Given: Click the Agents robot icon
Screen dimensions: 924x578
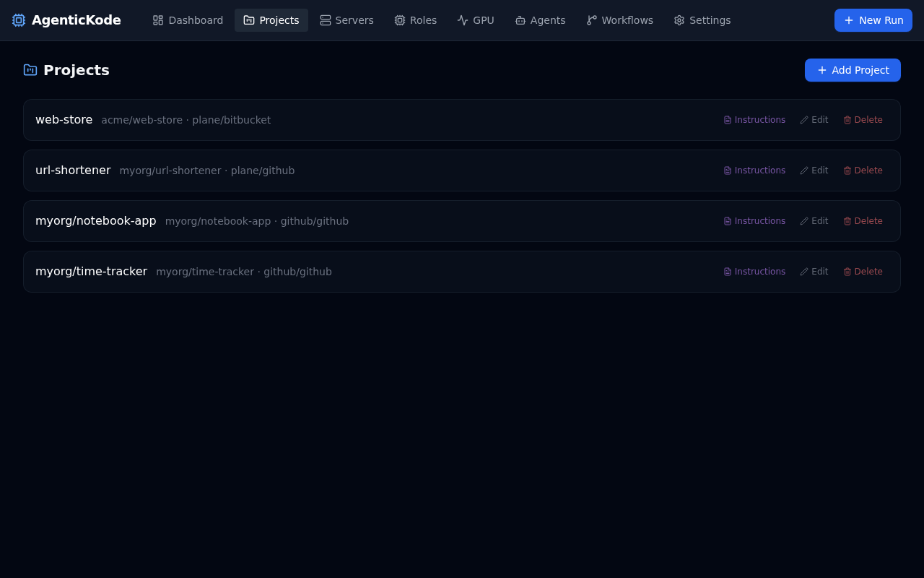Looking at the screenshot, I should point(520,20).
